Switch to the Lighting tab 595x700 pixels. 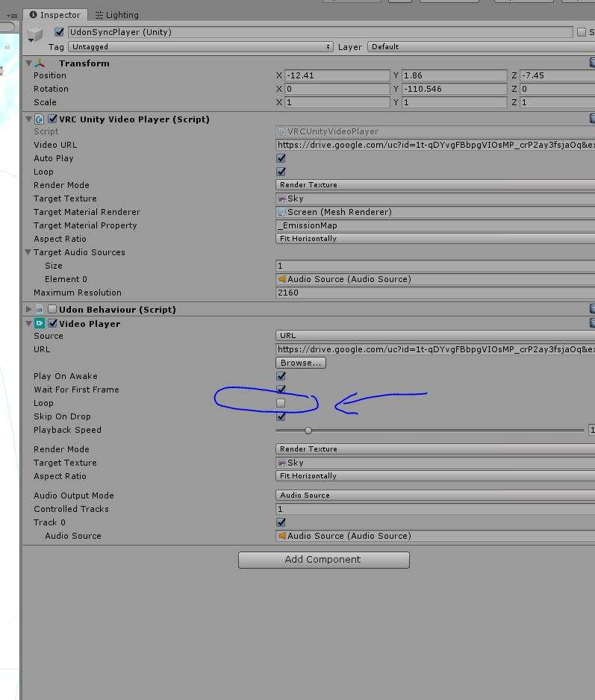pyautogui.click(x=116, y=15)
